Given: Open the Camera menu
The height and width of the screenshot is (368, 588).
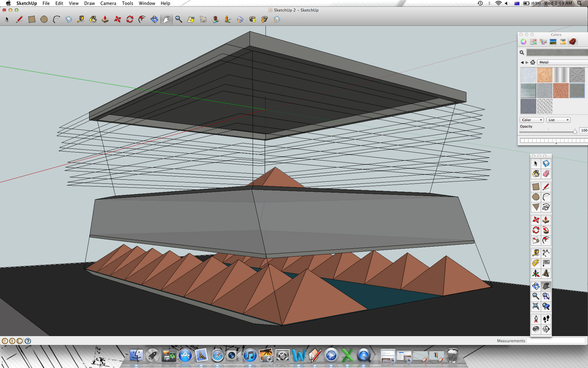Looking at the screenshot, I should [108, 3].
